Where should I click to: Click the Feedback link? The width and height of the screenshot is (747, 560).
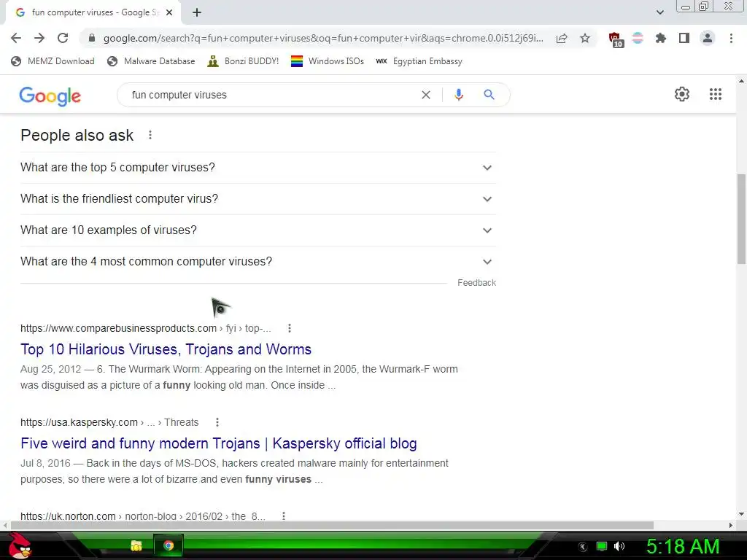476,283
